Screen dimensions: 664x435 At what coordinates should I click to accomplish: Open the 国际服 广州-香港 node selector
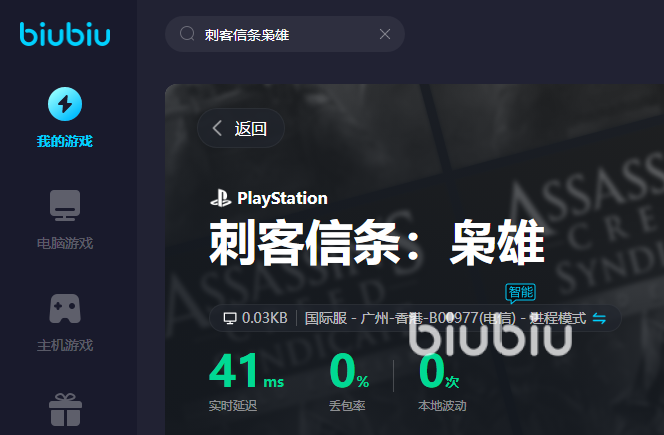click(x=445, y=318)
